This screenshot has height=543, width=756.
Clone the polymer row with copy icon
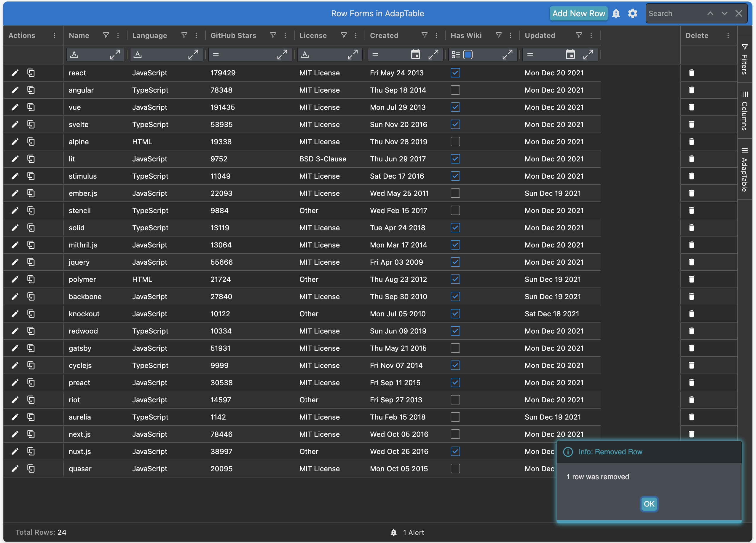click(x=31, y=280)
